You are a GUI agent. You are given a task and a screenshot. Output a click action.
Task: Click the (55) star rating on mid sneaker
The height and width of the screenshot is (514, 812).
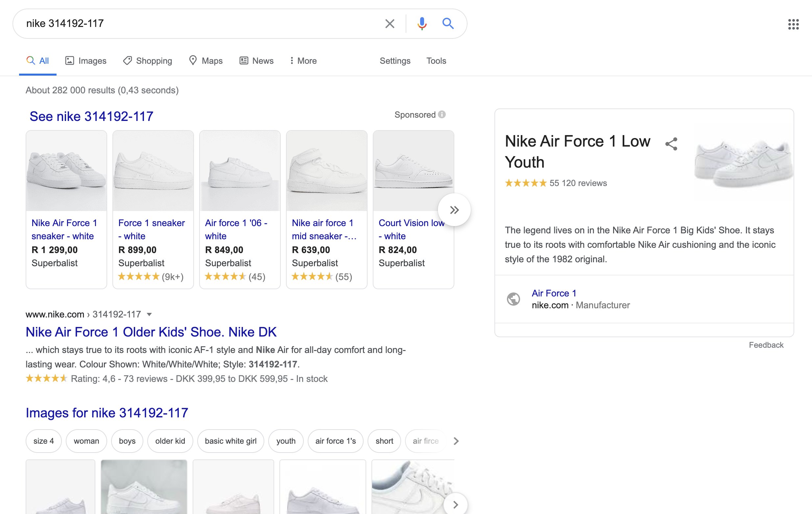322,277
